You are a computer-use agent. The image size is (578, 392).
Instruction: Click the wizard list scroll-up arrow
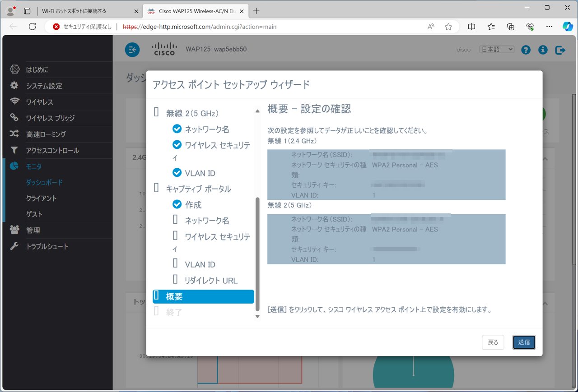pos(258,111)
